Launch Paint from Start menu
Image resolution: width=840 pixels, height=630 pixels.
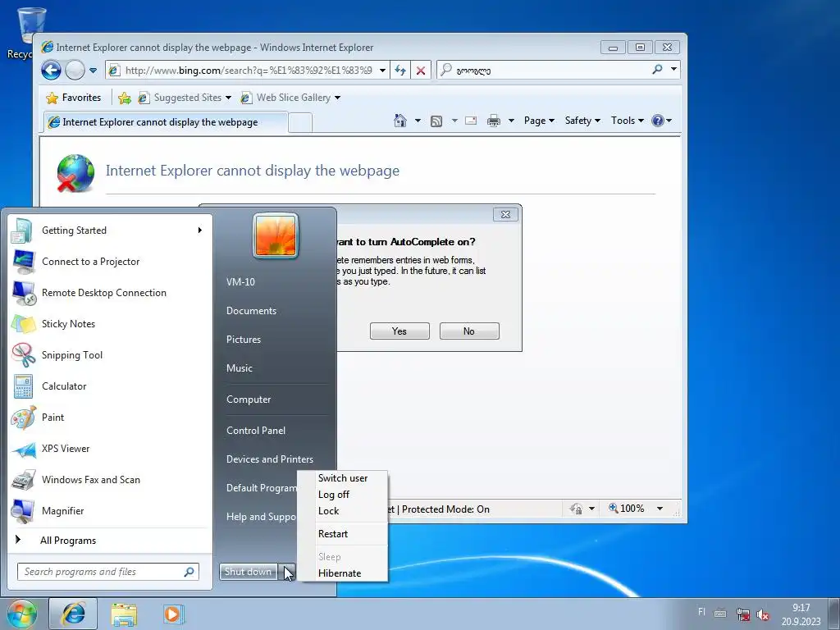(109, 418)
